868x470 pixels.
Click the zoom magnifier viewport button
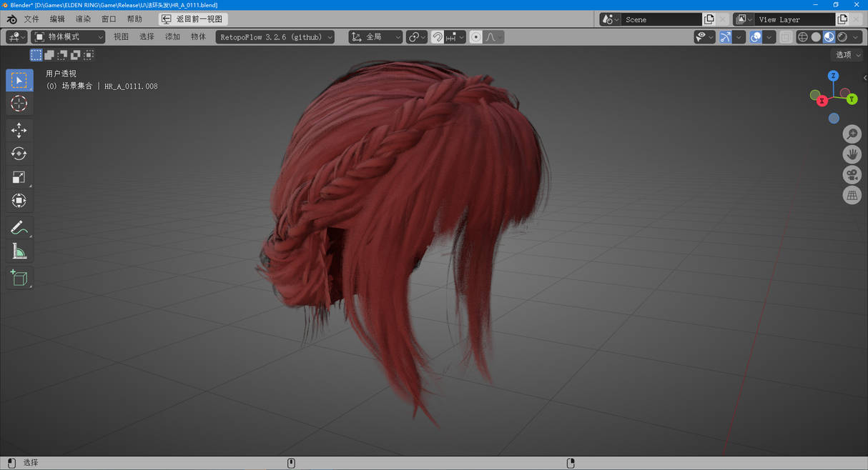pos(852,134)
